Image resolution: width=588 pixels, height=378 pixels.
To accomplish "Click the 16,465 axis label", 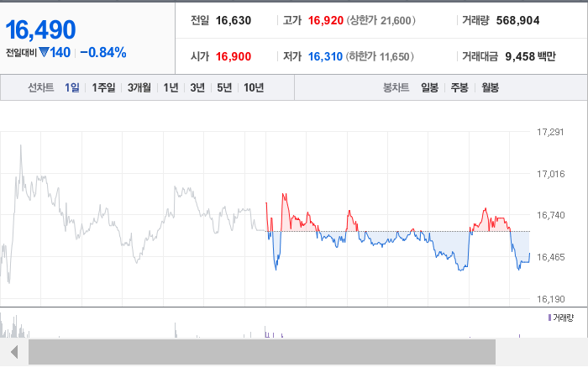I will [550, 257].
